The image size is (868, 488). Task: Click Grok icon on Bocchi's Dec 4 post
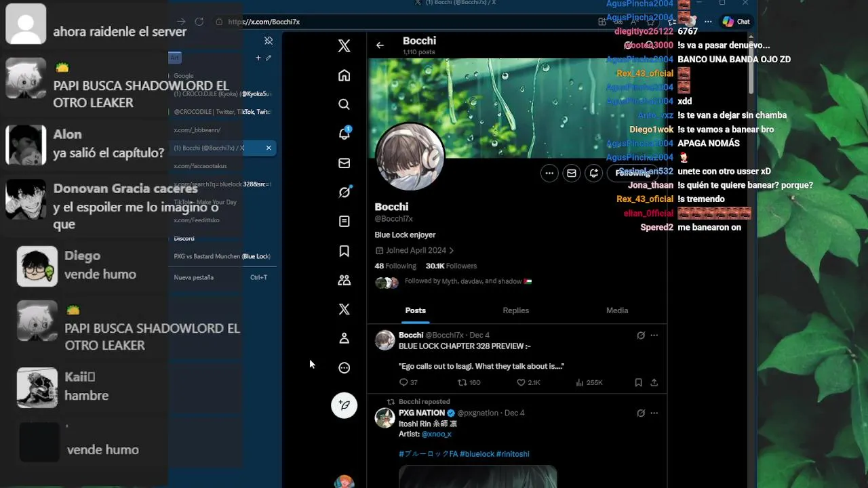[x=641, y=335]
